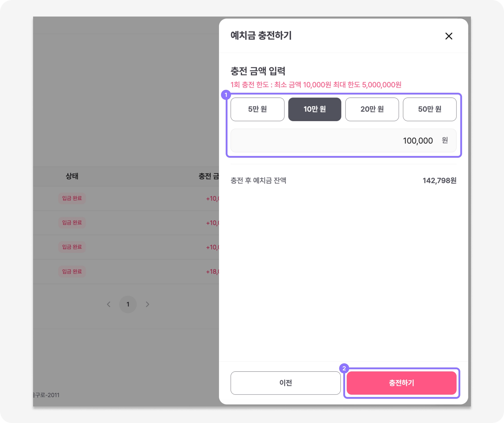This screenshot has width=504, height=423.
Task: Click the 충전 금 column header
Action: click(x=208, y=176)
